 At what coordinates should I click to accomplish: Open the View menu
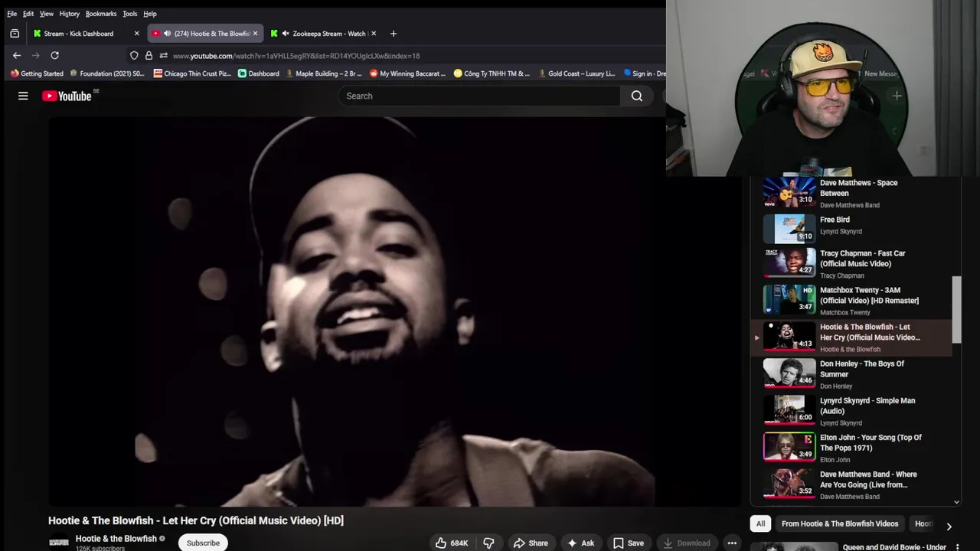coord(47,14)
